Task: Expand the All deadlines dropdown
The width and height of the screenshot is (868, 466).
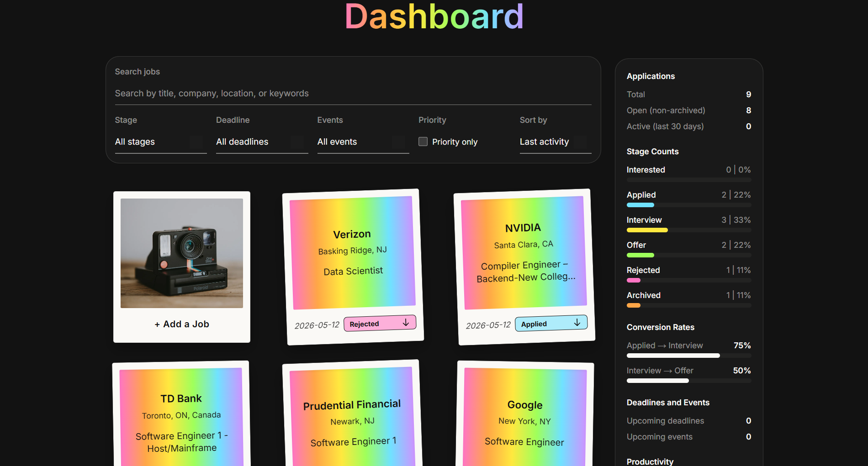Action: tap(262, 142)
